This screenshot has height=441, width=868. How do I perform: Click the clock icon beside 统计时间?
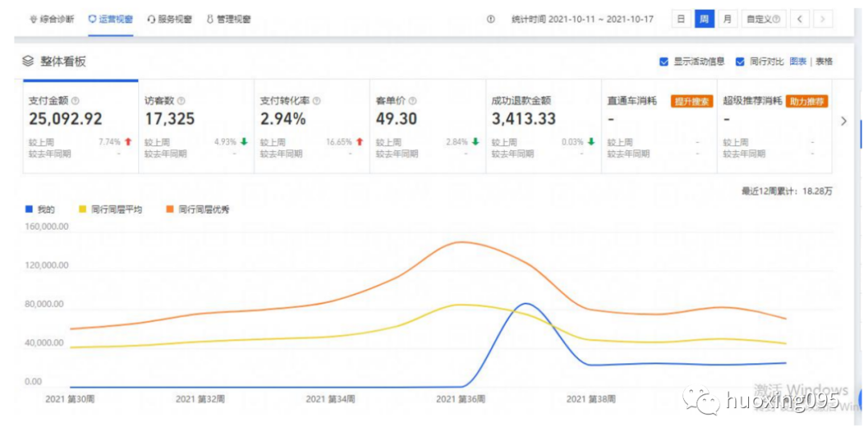(490, 19)
